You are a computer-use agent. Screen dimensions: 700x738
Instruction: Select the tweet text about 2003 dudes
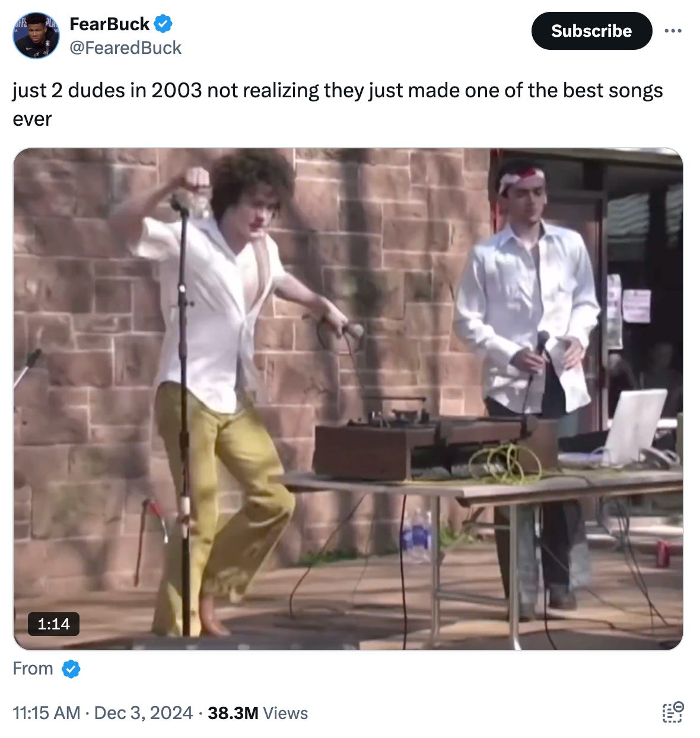click(x=338, y=104)
